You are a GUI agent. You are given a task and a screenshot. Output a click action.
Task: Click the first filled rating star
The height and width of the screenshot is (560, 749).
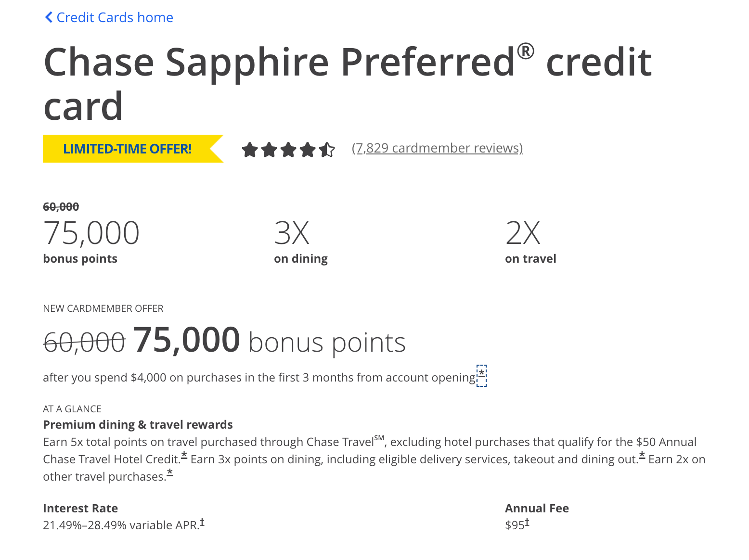[250, 150]
